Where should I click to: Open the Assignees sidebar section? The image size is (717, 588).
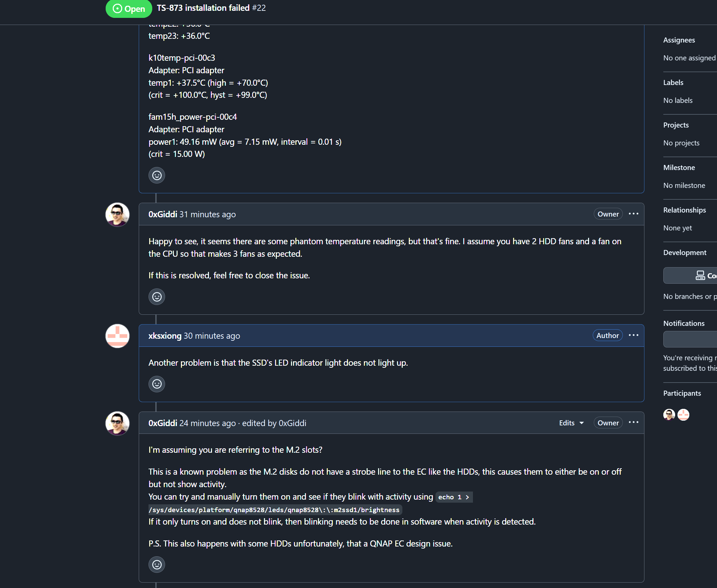click(679, 40)
